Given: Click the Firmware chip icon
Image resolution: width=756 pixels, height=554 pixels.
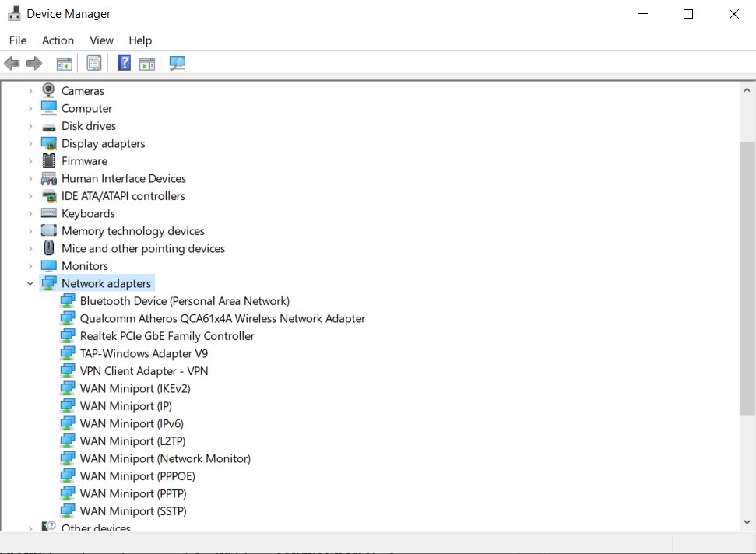Looking at the screenshot, I should coord(49,160).
